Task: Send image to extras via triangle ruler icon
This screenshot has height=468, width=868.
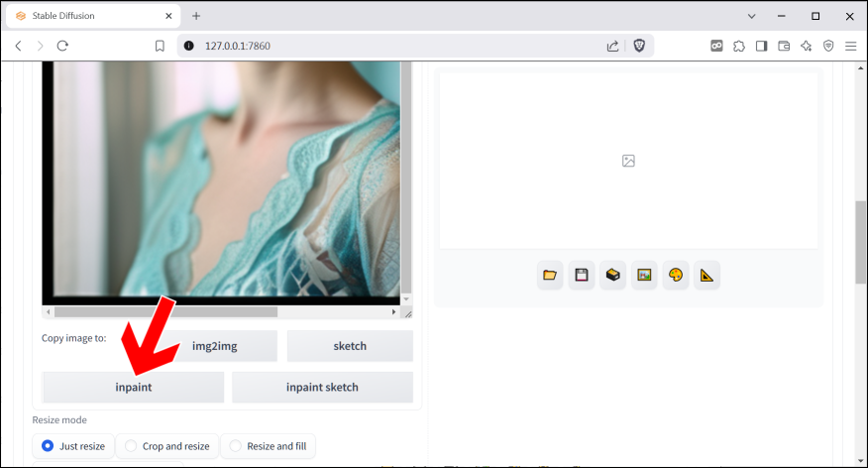Action: 706,275
